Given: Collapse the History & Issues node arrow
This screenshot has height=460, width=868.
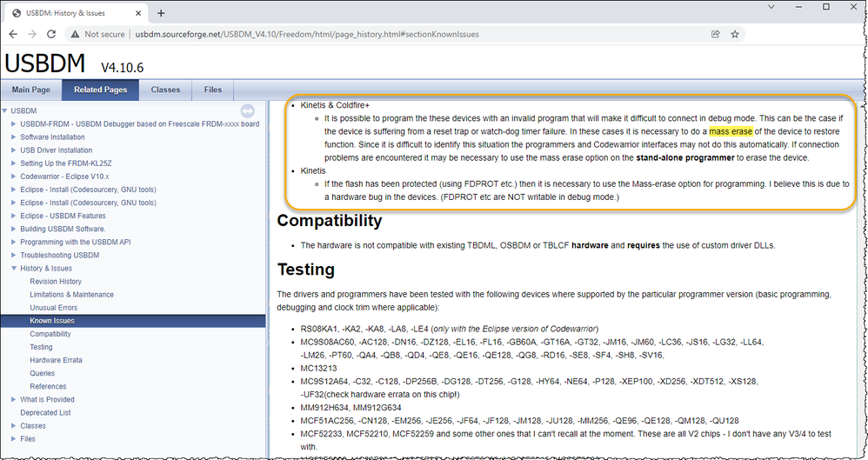Looking at the screenshot, I should tap(14, 269).
